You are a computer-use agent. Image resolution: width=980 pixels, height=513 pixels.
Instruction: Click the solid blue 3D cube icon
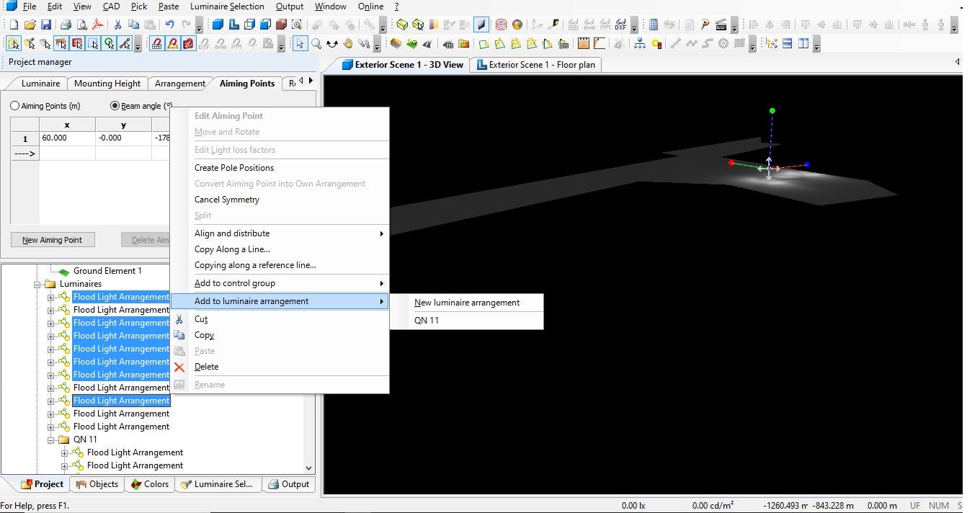click(218, 24)
